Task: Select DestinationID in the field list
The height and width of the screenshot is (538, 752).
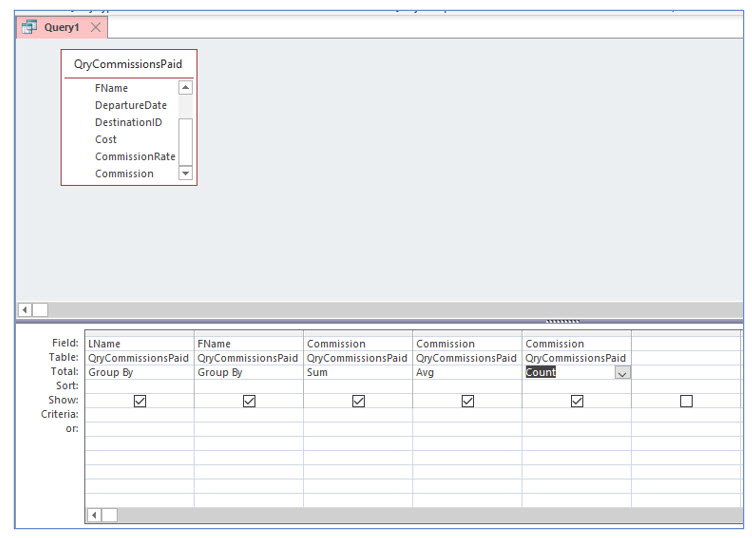Action: coord(129,122)
